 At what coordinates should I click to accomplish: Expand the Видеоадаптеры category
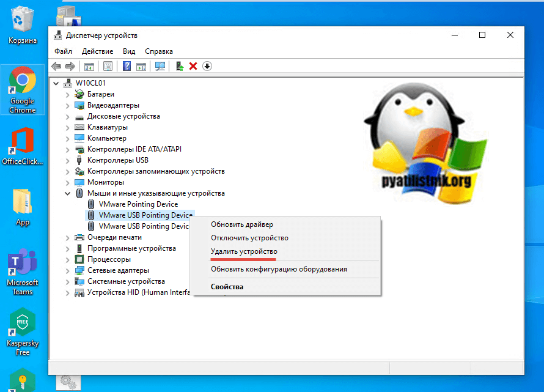point(68,106)
